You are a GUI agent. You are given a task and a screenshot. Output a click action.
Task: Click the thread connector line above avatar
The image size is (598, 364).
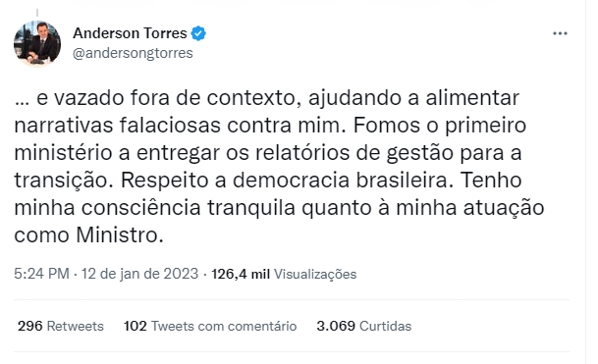click(x=37, y=13)
